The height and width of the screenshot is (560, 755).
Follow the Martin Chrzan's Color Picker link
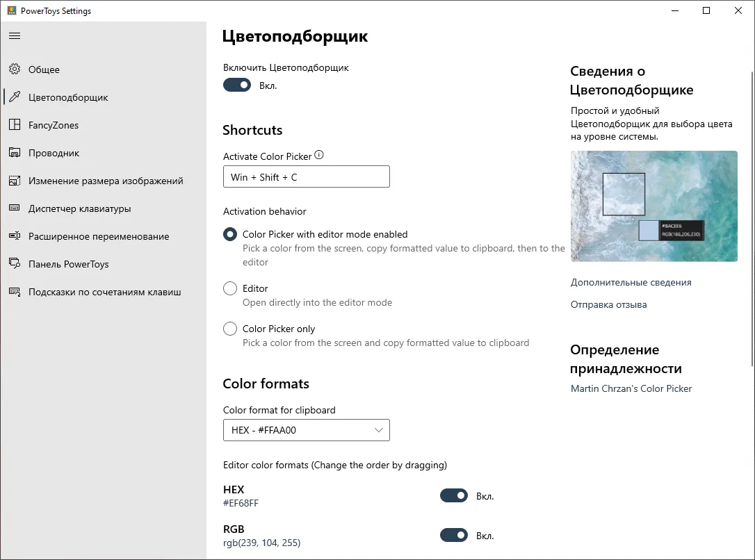coord(631,388)
